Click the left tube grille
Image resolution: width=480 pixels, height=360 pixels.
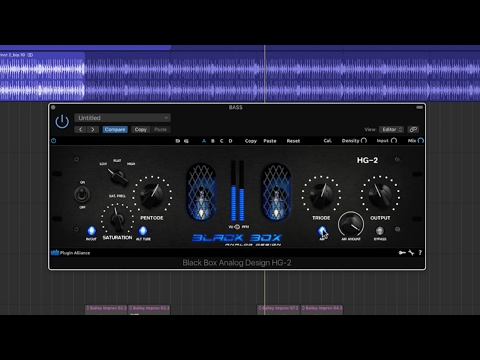[201, 192]
